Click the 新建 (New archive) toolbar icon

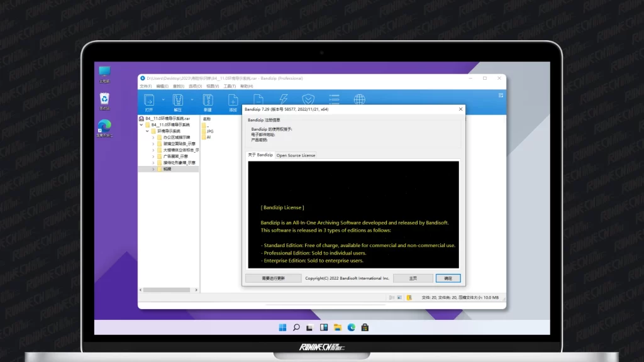pos(208,100)
